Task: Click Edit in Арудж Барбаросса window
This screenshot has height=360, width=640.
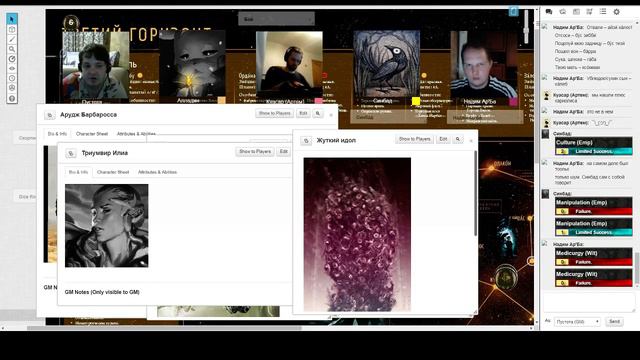Action: (x=303, y=113)
